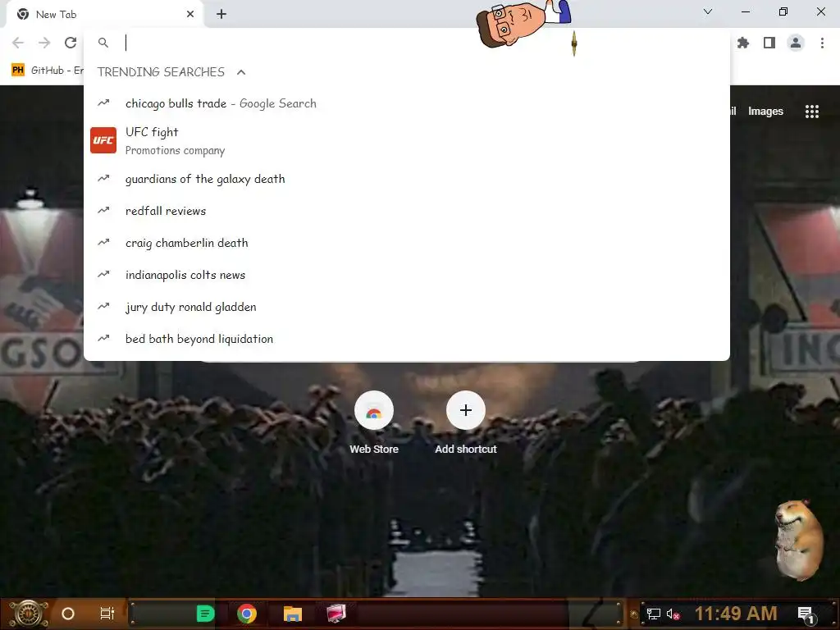Choose the chicago bulls trade suggestion
Screen dimensions: 840x630
(407, 103)
